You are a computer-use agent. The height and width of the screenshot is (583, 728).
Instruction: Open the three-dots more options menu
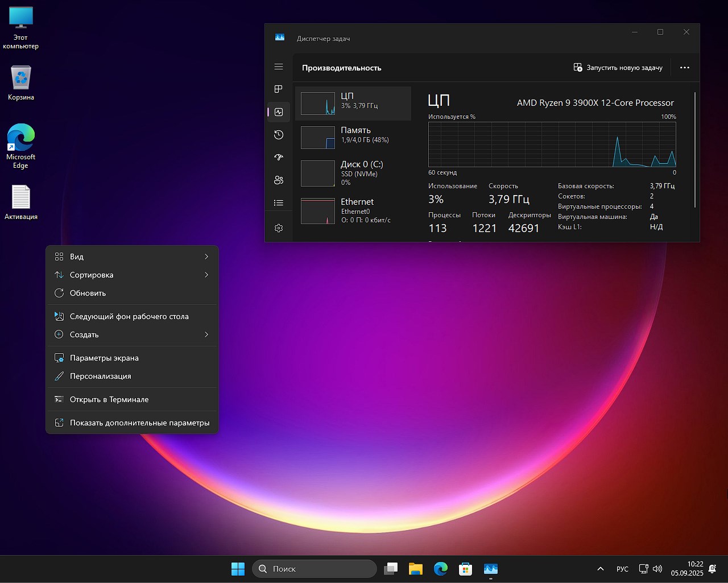pyautogui.click(x=685, y=68)
